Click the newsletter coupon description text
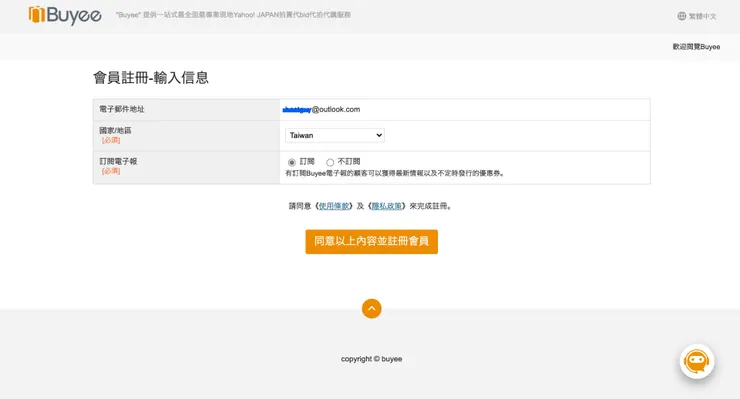Screen dimensions: 740x399 coord(395,173)
